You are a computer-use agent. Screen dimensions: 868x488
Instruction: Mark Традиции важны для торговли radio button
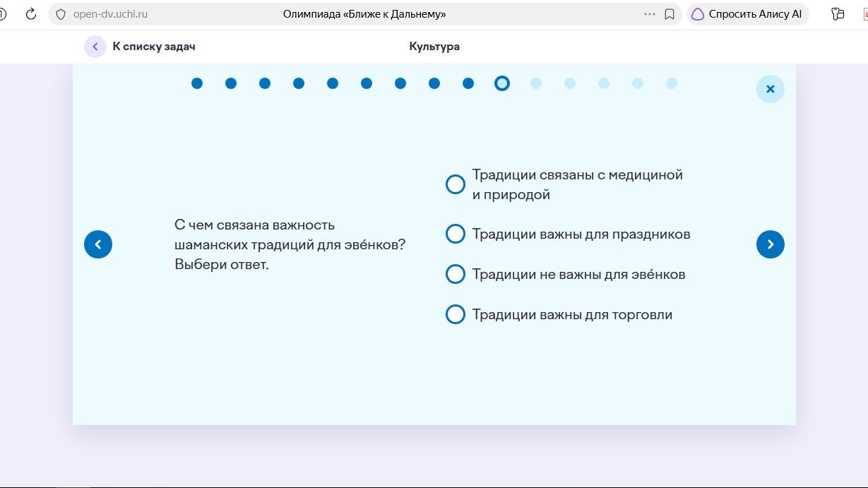[x=456, y=314]
